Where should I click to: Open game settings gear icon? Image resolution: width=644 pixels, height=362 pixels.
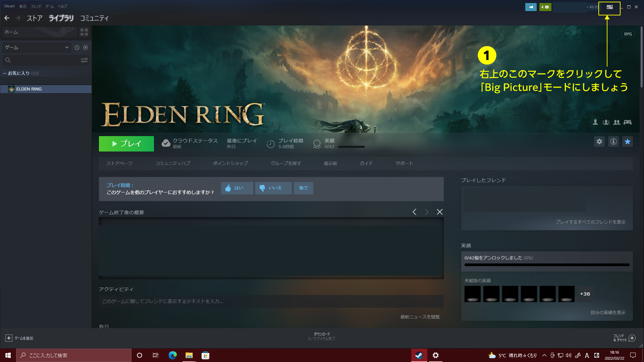pos(599,141)
